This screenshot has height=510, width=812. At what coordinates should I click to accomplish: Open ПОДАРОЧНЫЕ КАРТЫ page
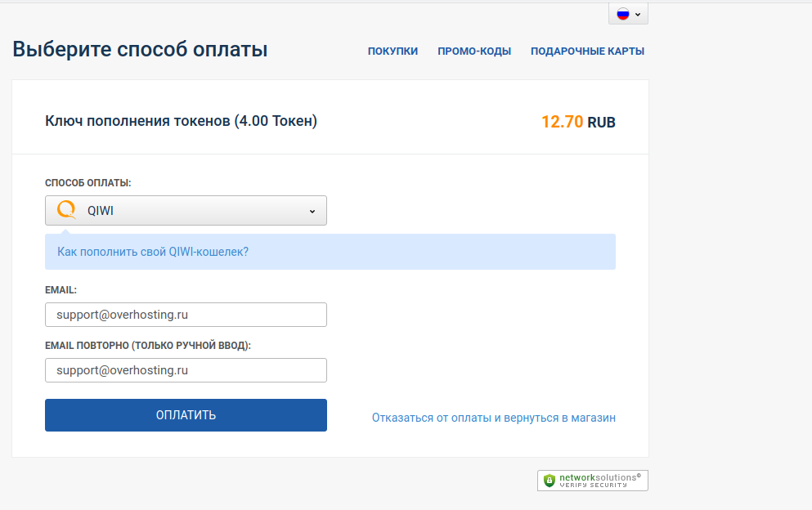[x=587, y=51]
